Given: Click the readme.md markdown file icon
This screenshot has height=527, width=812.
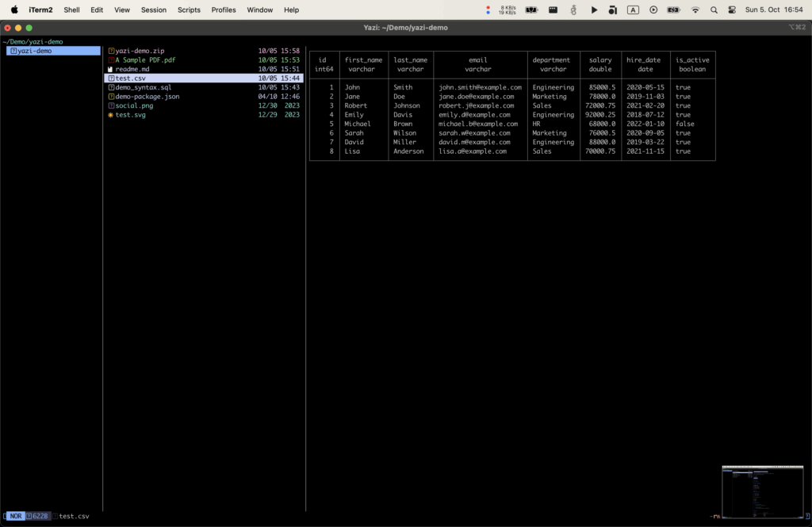Looking at the screenshot, I should click(111, 69).
